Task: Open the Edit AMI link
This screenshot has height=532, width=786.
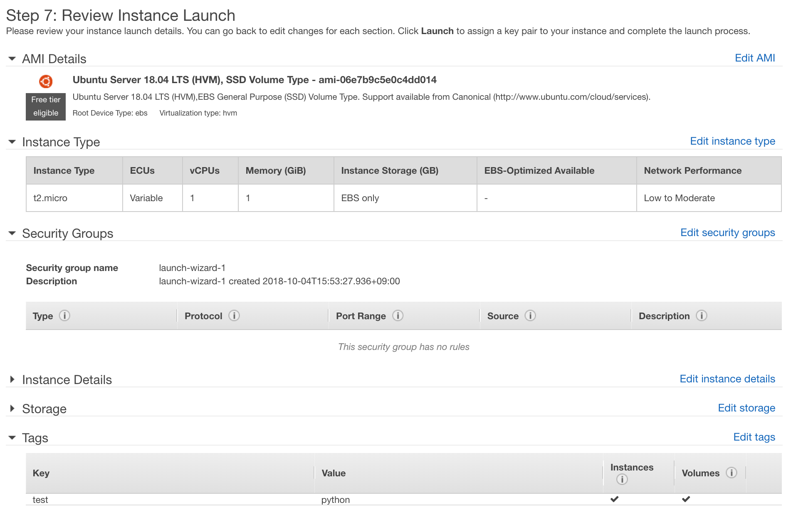Action: 754,58
